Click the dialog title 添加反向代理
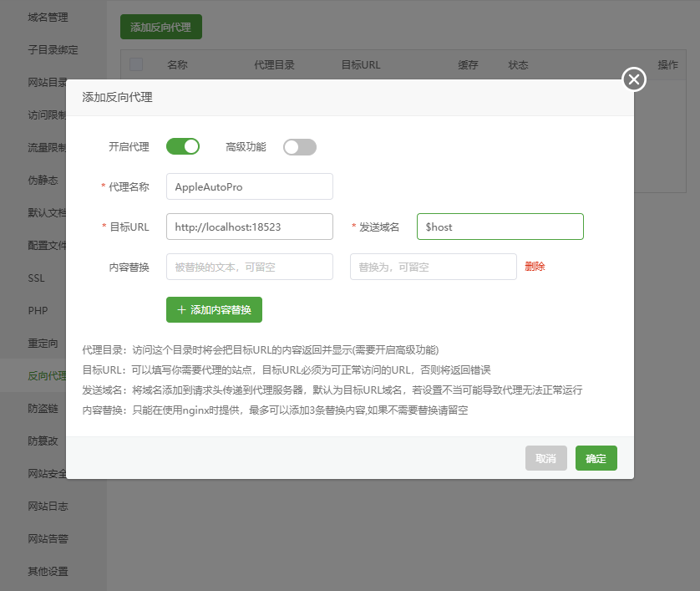The width and height of the screenshot is (700, 591). (x=118, y=97)
